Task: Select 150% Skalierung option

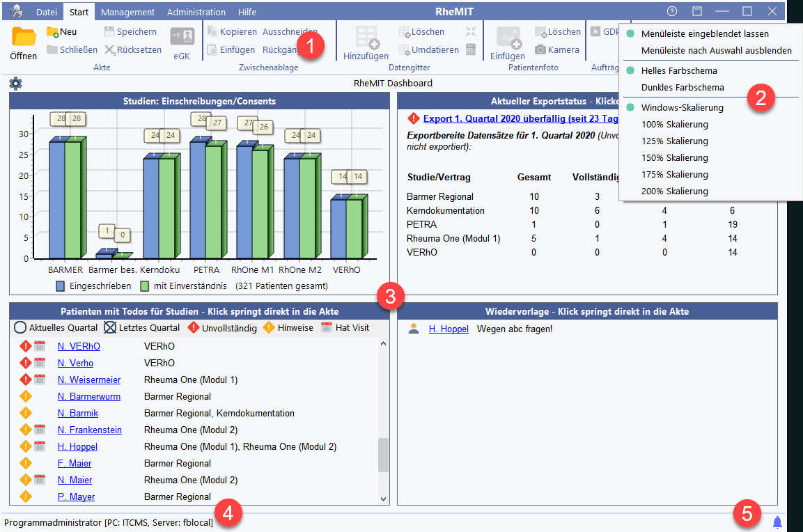Action: (x=674, y=158)
